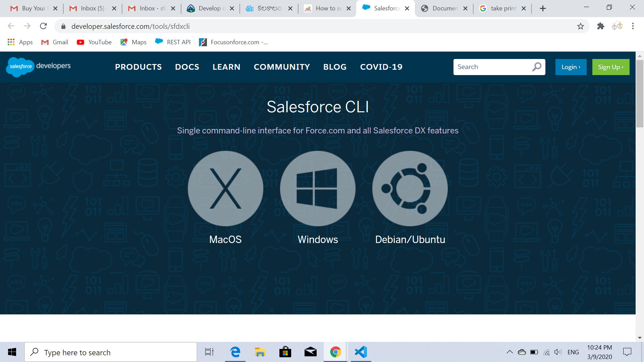The width and height of the screenshot is (644, 362).
Task: Check the battery status tray icon
Action: [534, 352]
